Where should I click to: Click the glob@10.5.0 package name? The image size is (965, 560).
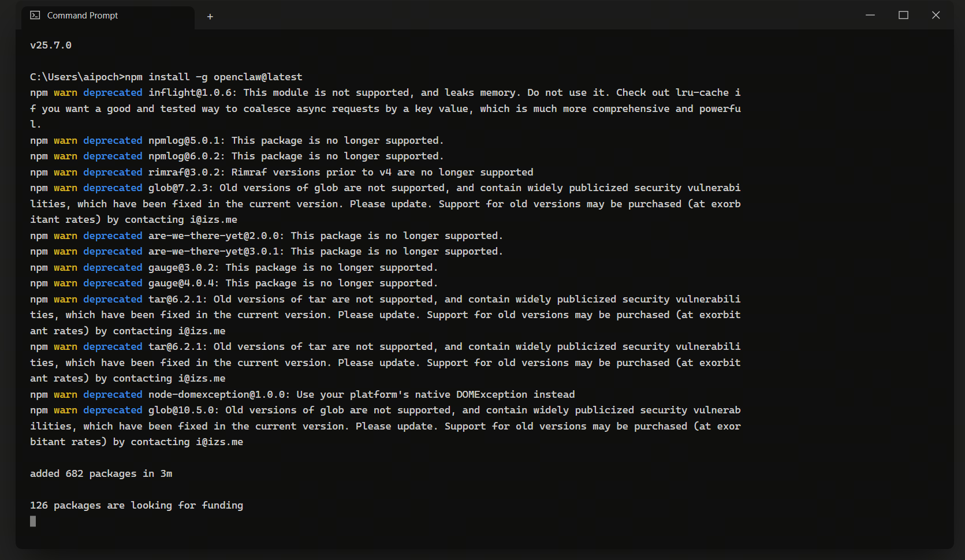click(x=184, y=410)
